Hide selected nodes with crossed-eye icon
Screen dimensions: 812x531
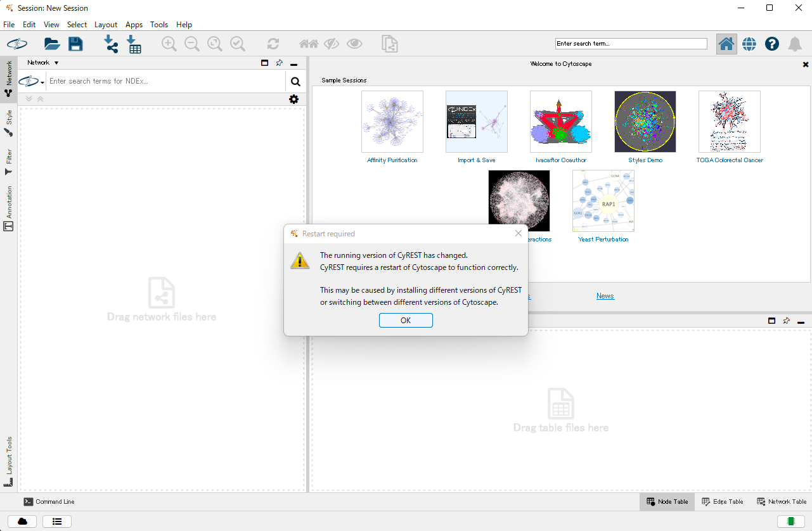332,44
